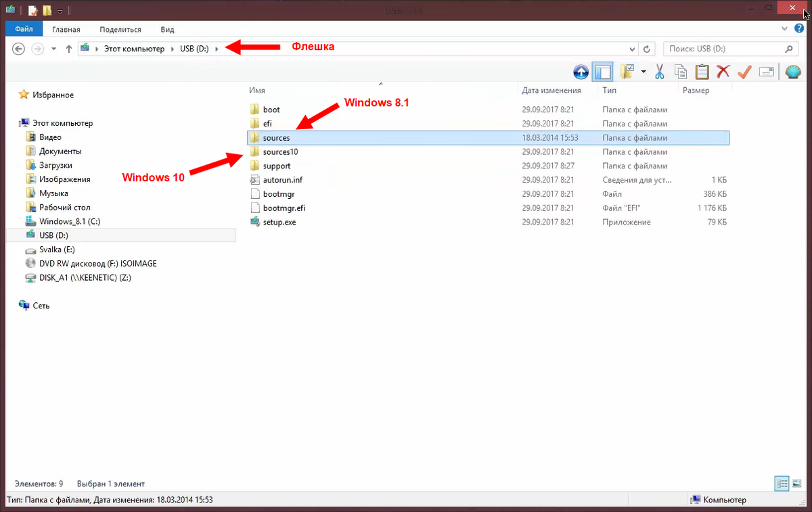Click the Rename label icon
This screenshot has height=512, width=812.
pos(766,72)
